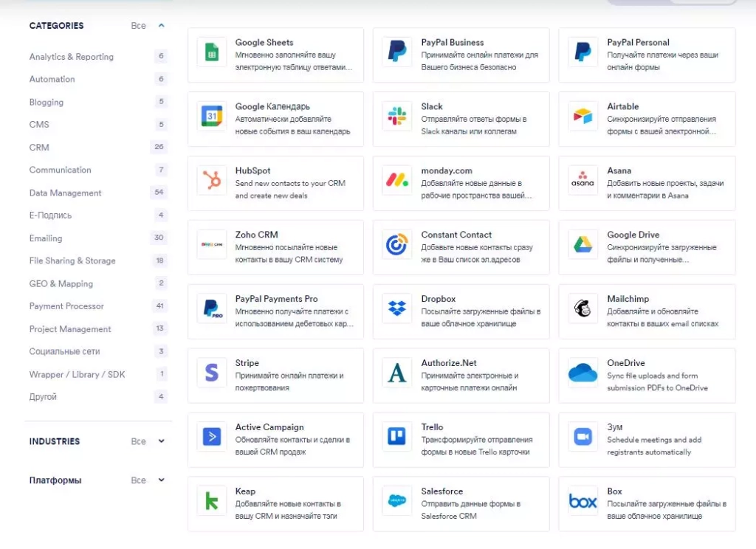Click the Constant Contact logo icon
This screenshot has width=756, height=549.
396,244
